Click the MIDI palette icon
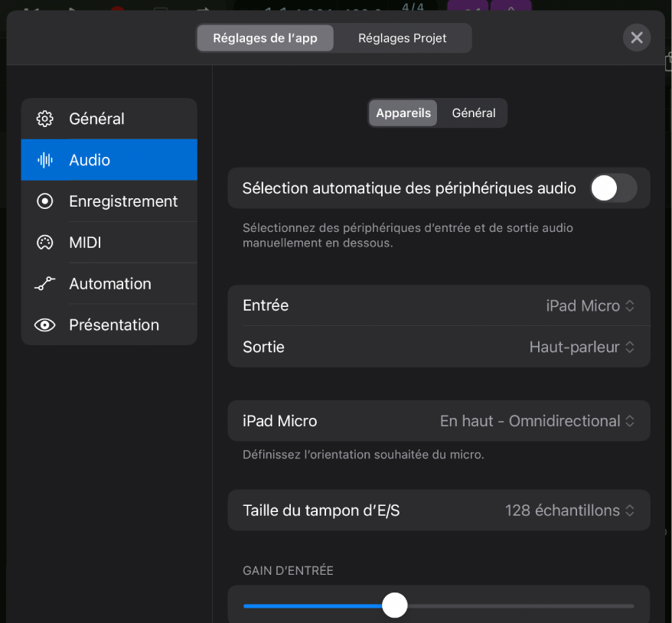Image resolution: width=672 pixels, height=623 pixels. click(45, 243)
